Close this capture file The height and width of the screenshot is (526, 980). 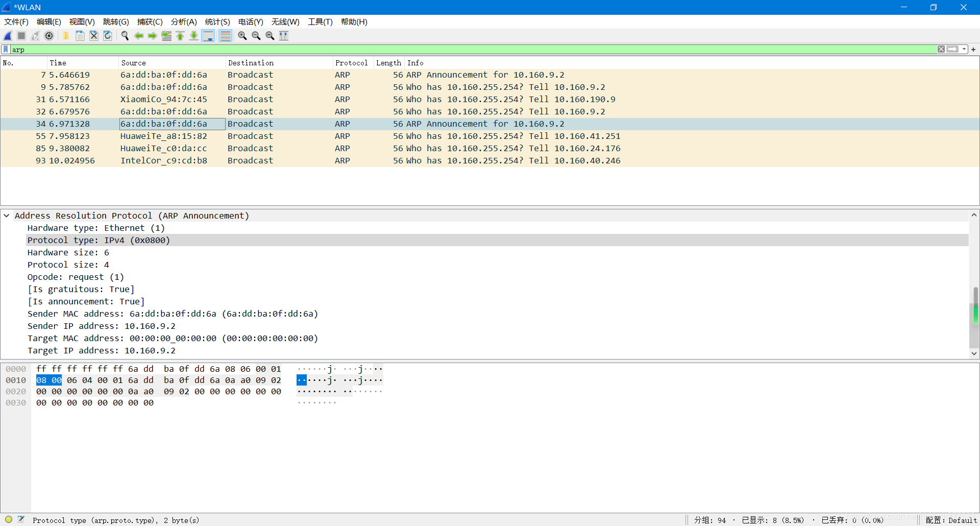[94, 36]
